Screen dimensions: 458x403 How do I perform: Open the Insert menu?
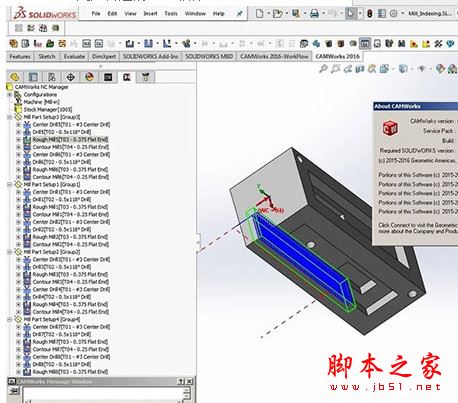coord(150,14)
